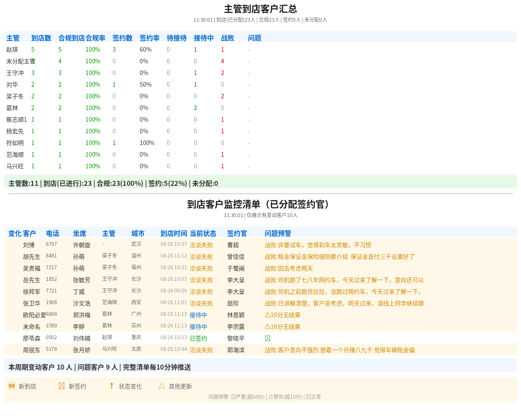Open 赵琪 in the supervisor summary
Screen dimensions: 521x420
tap(12, 50)
